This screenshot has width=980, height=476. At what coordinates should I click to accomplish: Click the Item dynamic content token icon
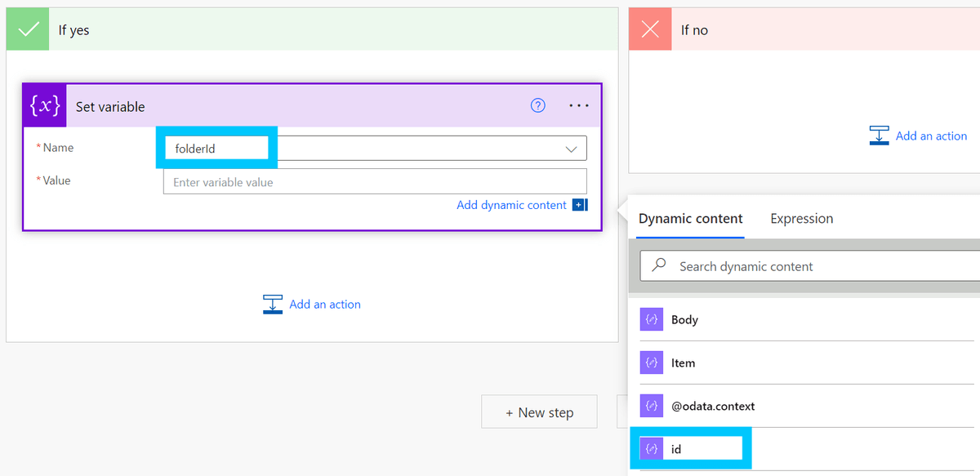pos(651,363)
